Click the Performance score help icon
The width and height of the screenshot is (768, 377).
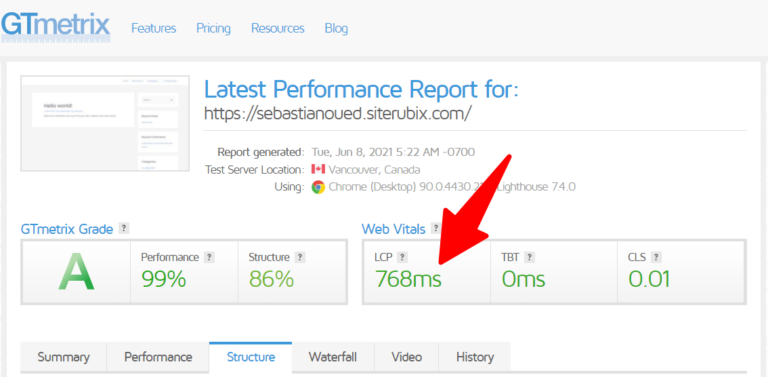click(x=210, y=257)
